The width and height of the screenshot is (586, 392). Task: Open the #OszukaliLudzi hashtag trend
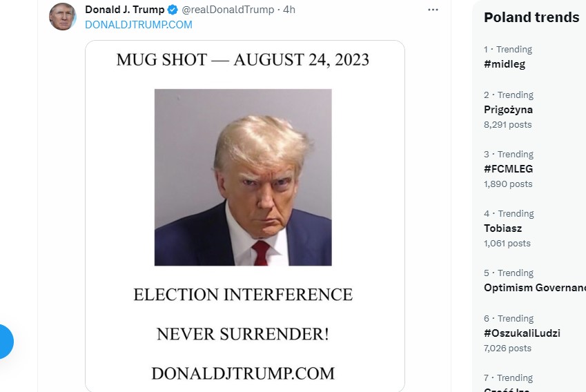point(522,333)
